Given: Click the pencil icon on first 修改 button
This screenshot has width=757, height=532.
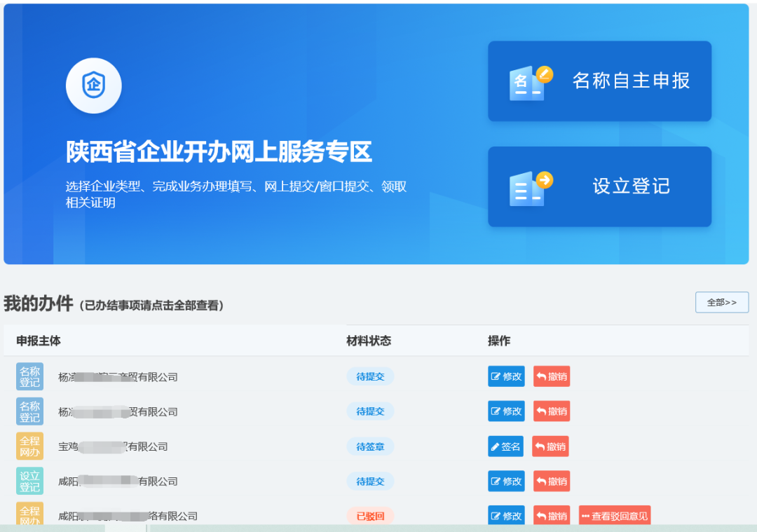Looking at the screenshot, I should pos(495,376).
